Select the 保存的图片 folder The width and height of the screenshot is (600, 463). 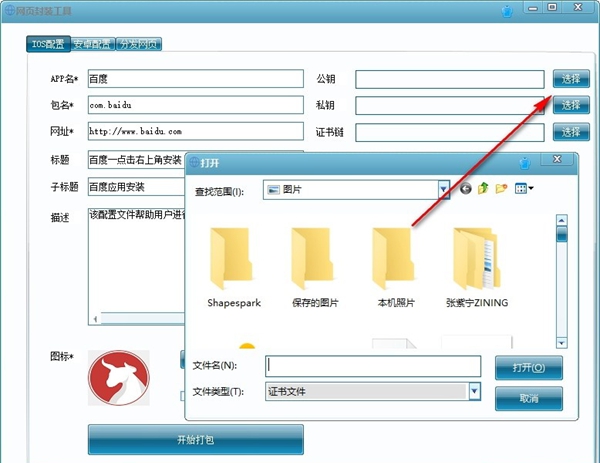click(315, 268)
